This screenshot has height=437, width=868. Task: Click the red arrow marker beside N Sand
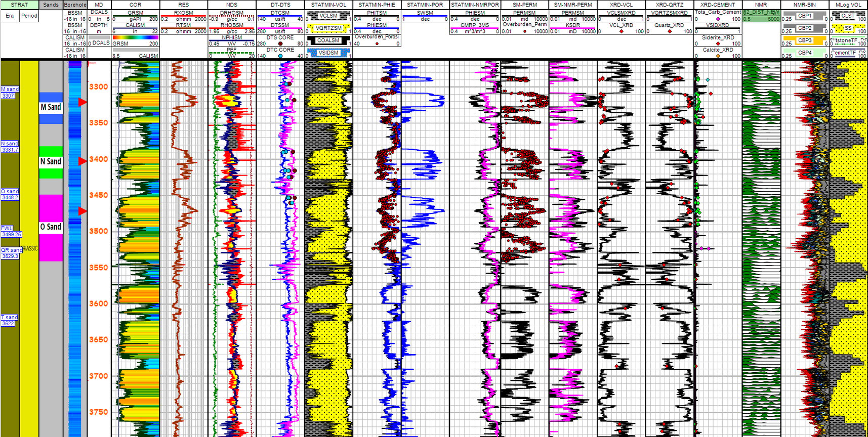point(82,161)
